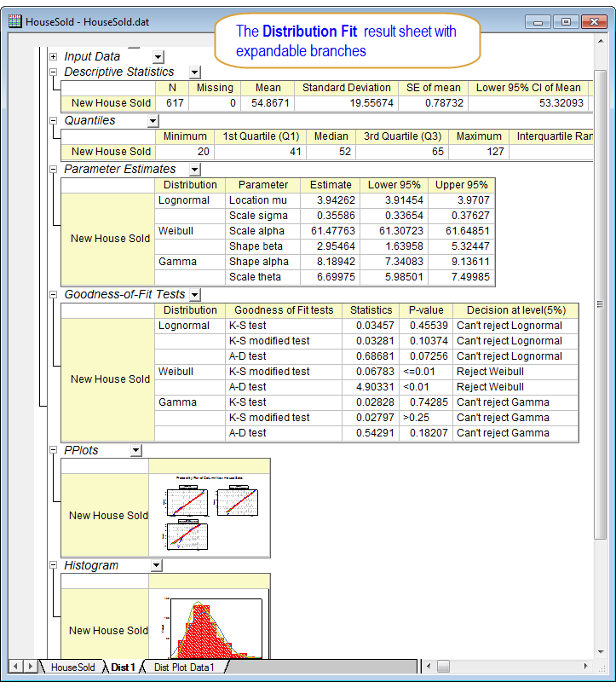Click the horizontal scrollbar left arrow

point(429,667)
